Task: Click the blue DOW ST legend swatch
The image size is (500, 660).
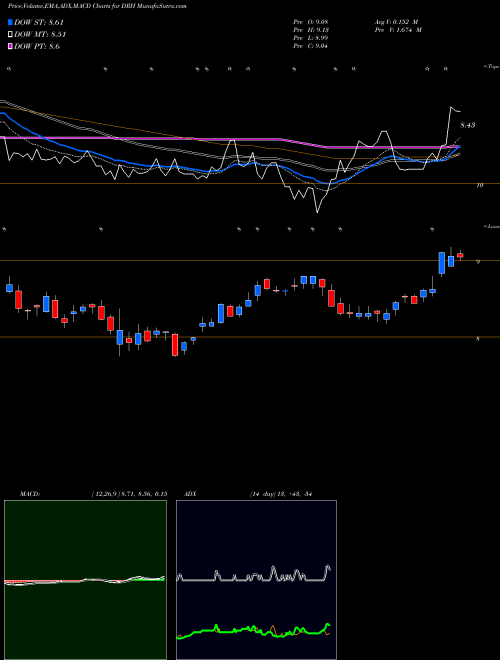Action: [x=10, y=22]
